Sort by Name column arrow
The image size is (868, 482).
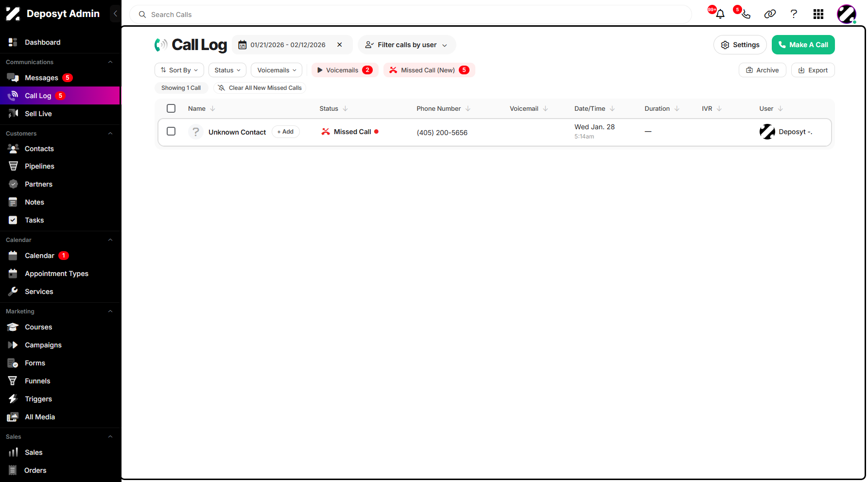point(212,109)
